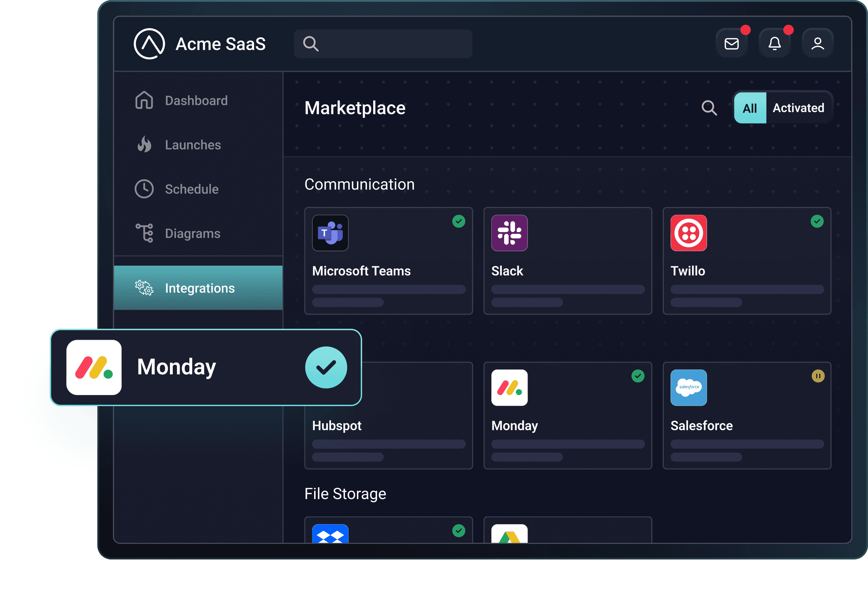868x594 pixels.
Task: Click the Diagrams tree icon
Action: click(144, 233)
